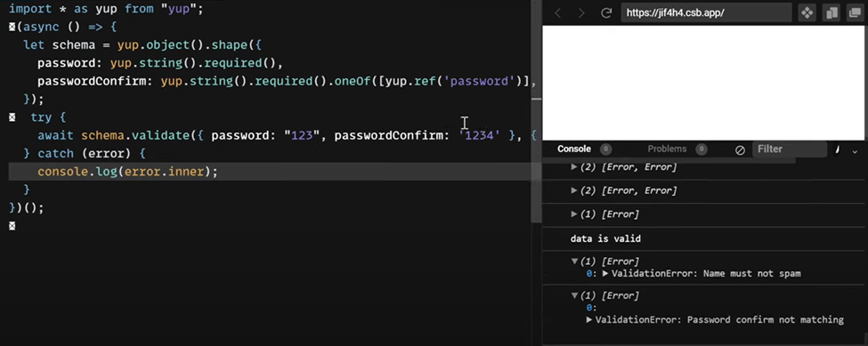Click the 'data is valid' console message

pyautogui.click(x=605, y=238)
